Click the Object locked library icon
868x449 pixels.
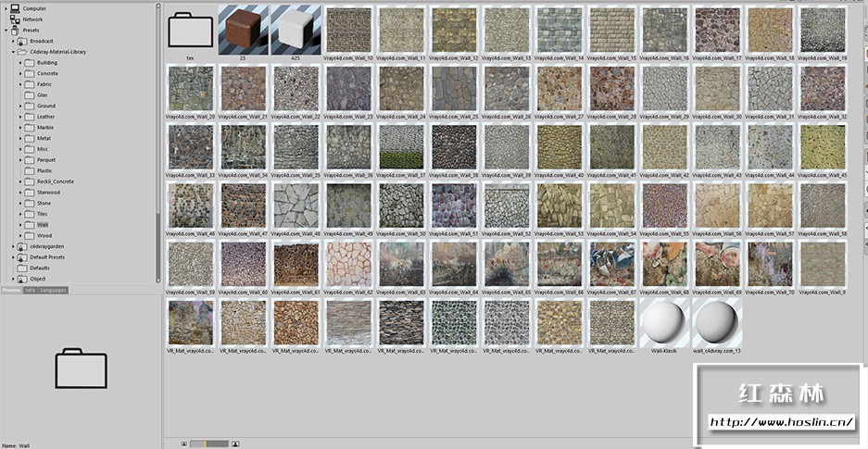22,279
